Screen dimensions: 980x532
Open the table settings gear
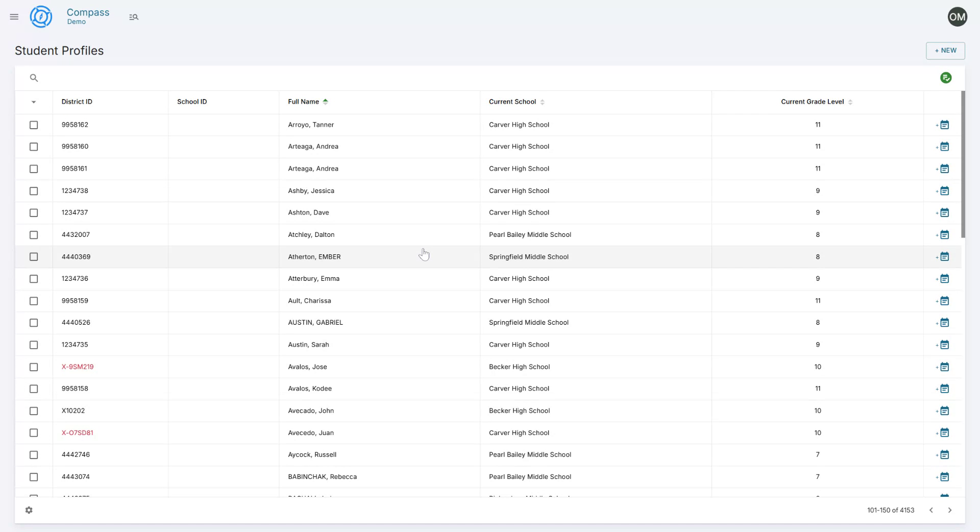pos(29,510)
